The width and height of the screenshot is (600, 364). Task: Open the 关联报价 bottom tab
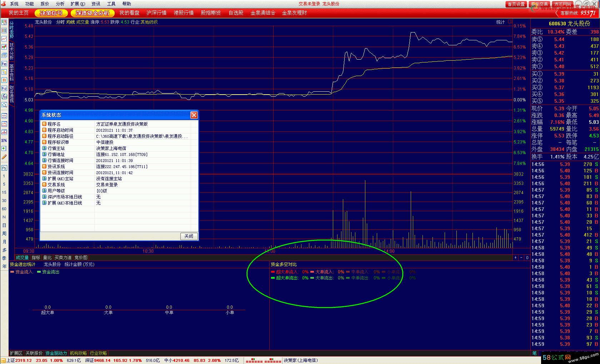click(34, 353)
